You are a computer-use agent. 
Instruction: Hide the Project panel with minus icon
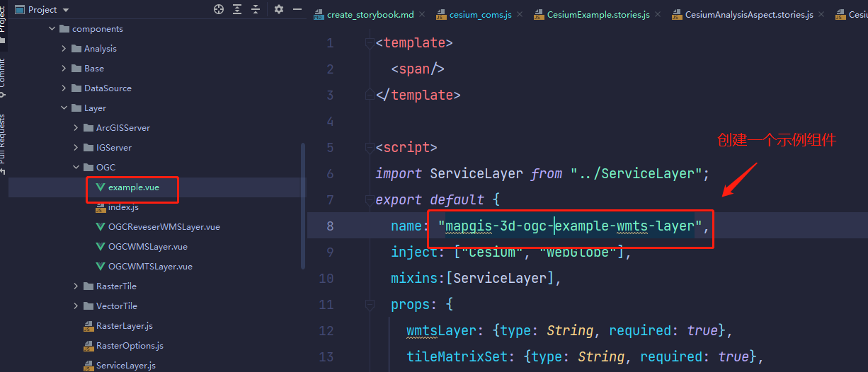[x=297, y=9]
